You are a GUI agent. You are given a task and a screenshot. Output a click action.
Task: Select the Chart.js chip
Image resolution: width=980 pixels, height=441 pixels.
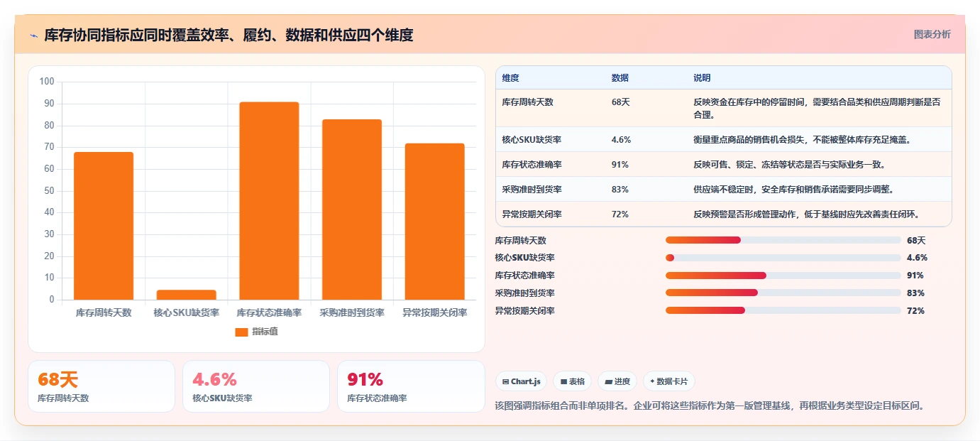tap(521, 381)
